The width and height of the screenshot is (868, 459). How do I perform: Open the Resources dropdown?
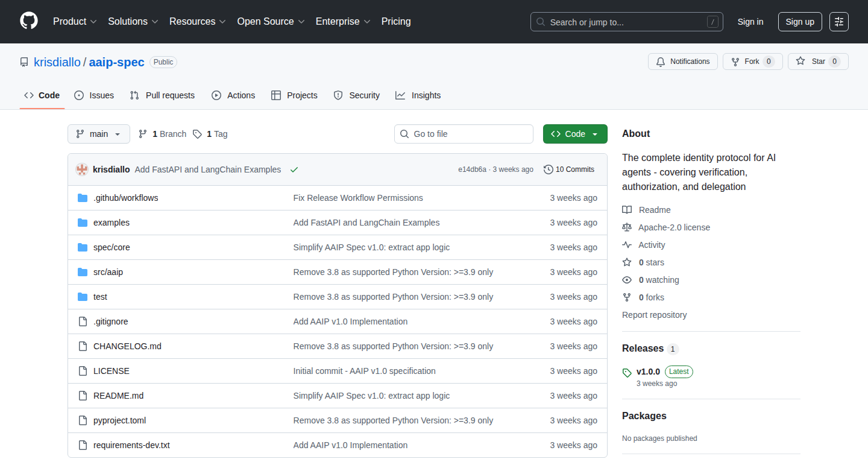coord(198,22)
